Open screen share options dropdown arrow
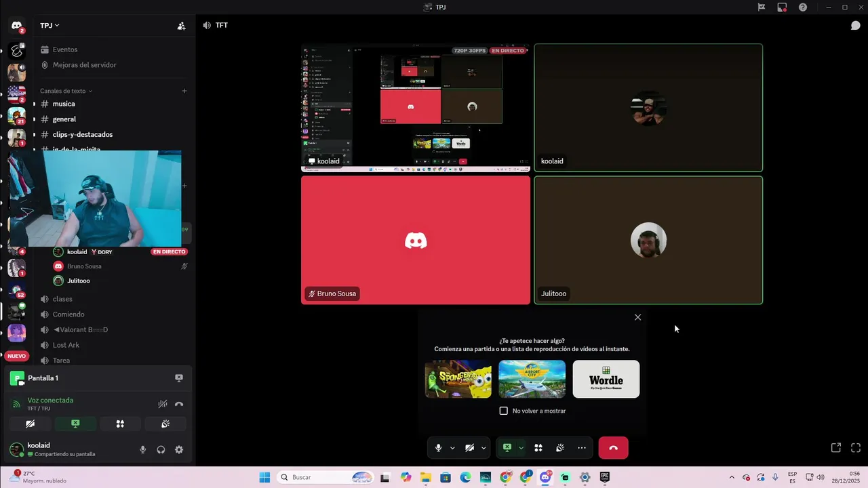 521,448
